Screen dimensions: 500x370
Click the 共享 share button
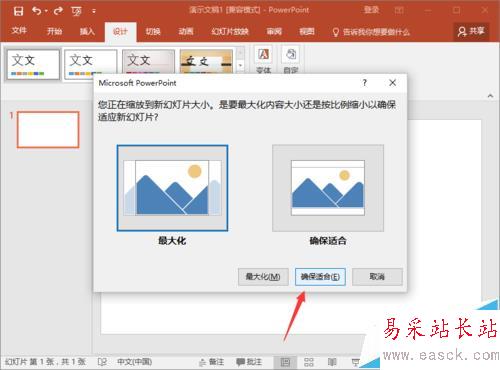471,31
